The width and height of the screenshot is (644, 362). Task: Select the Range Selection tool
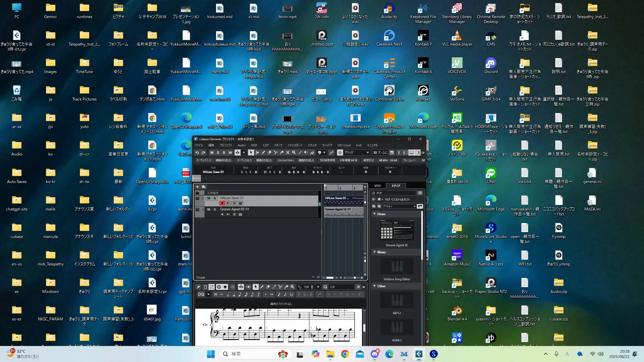[257, 153]
